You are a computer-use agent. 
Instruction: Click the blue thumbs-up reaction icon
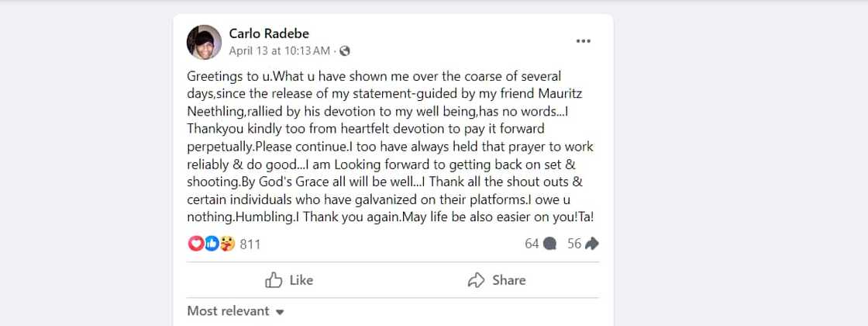(211, 244)
